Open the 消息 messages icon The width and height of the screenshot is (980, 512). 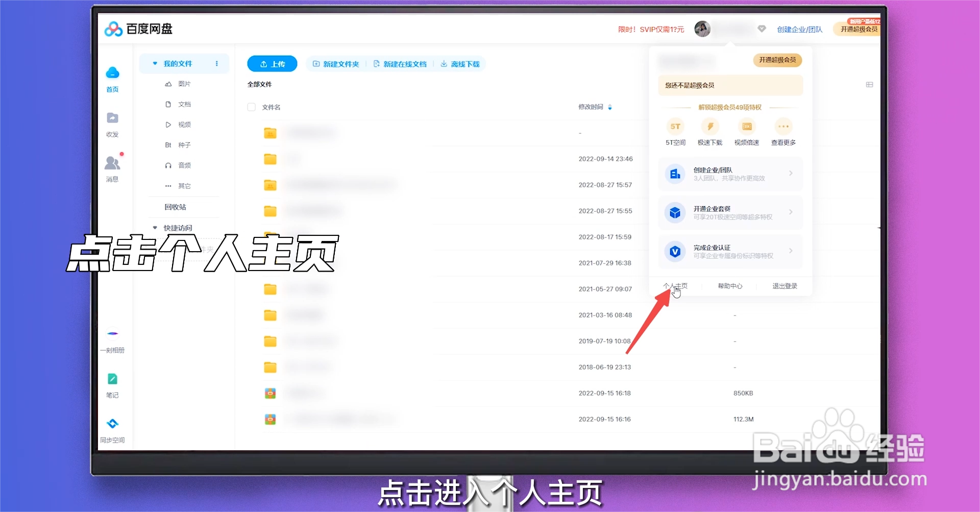[112, 163]
